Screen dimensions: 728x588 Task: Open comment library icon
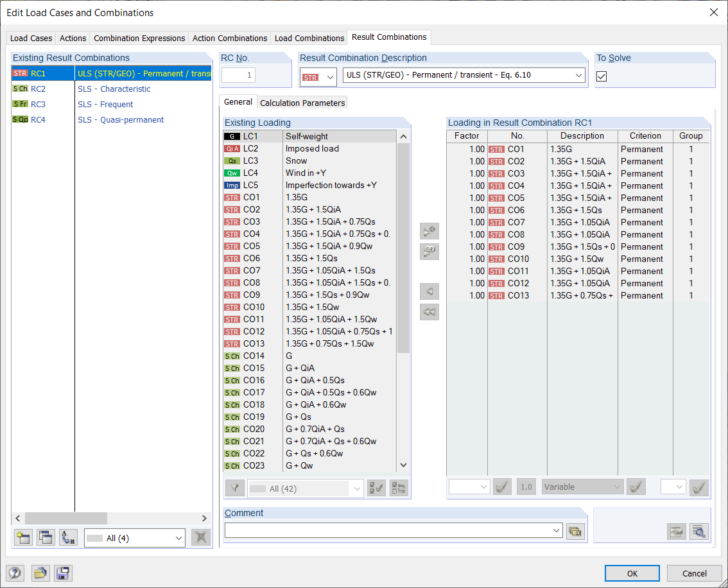tap(575, 532)
